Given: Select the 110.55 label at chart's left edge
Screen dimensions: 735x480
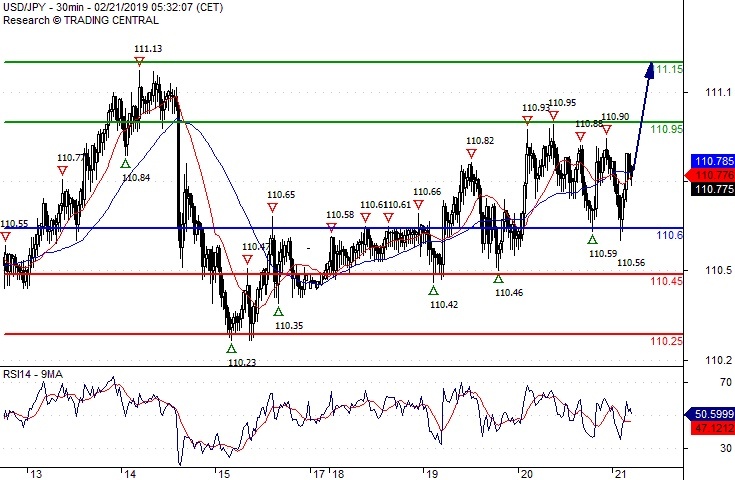Looking at the screenshot, I should pos(14,224).
